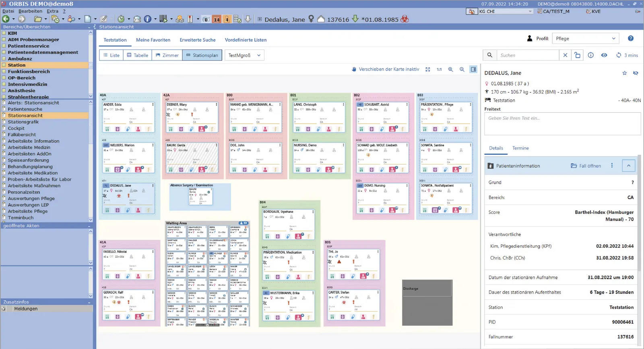Screen dimensions: 644x349
Task: Mark DEDALUS, Jane as favorite with star icon
Action: point(625,73)
